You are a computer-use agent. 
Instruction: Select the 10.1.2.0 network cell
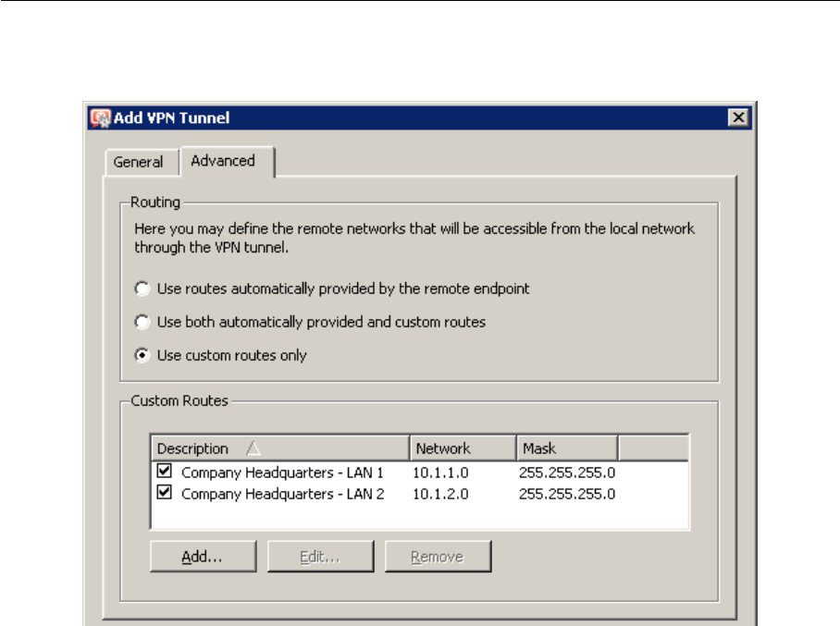(441, 494)
